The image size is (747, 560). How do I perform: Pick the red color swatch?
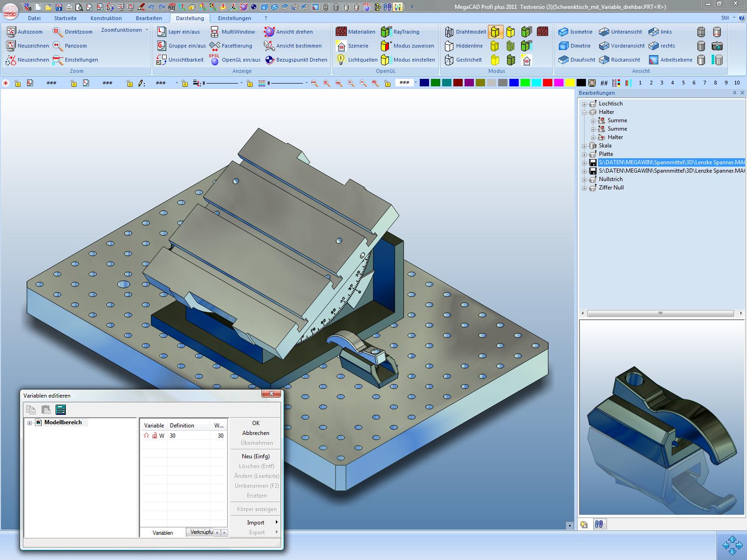[x=548, y=83]
